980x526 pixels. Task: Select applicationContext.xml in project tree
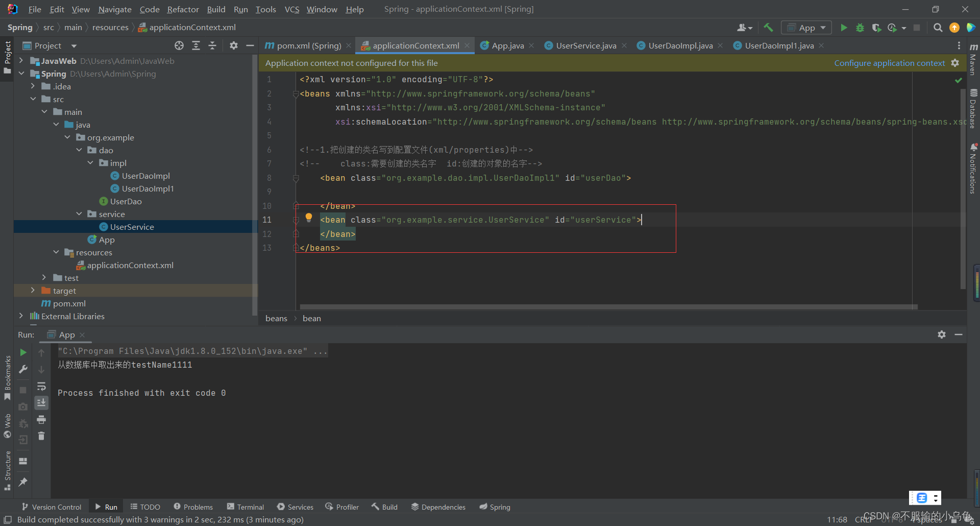click(130, 265)
